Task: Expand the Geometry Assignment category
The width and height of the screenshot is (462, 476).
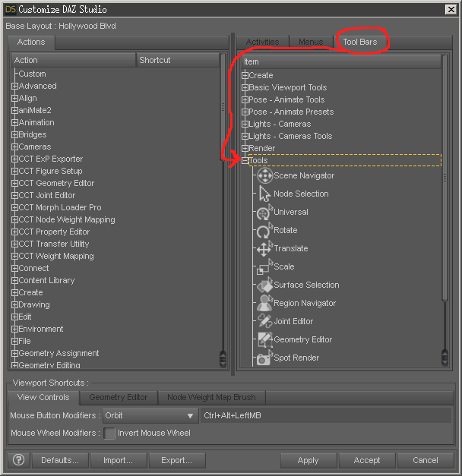Action: click(x=14, y=353)
